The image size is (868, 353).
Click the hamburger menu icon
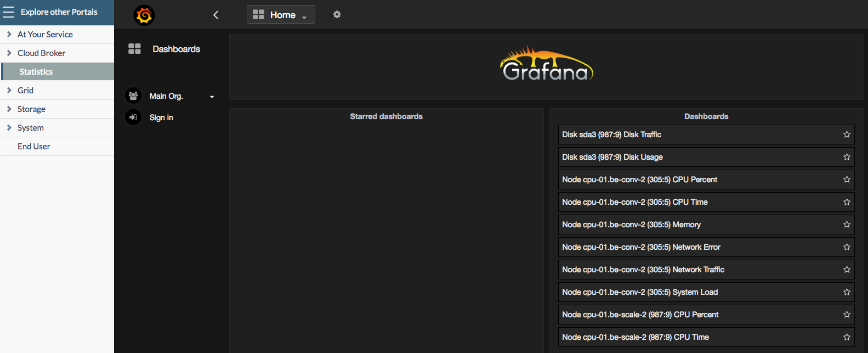[x=9, y=12]
